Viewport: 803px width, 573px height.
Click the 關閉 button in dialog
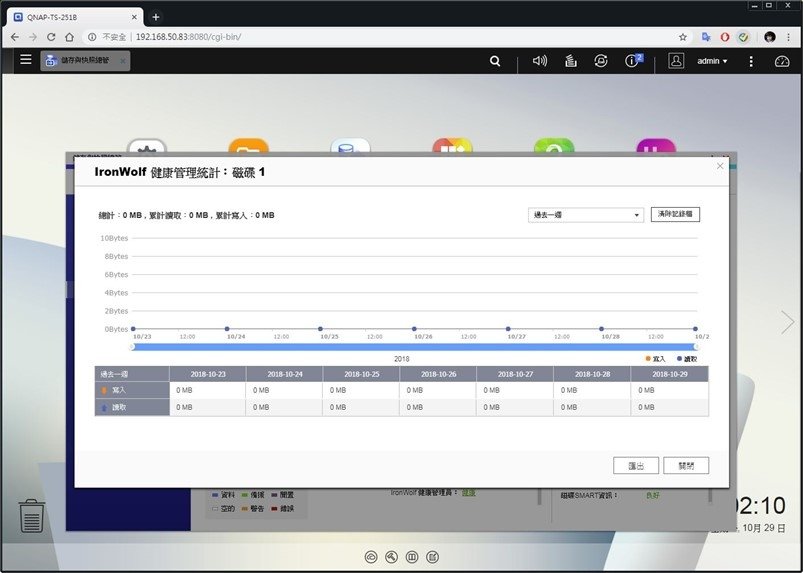pos(686,465)
